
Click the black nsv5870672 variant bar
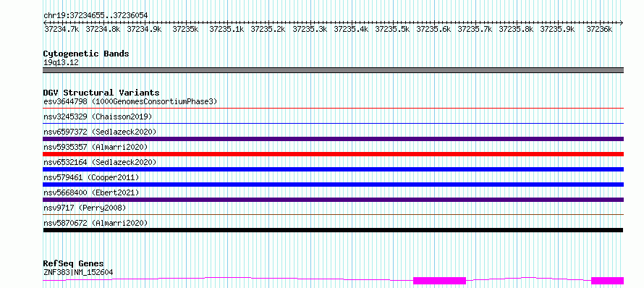point(334,230)
